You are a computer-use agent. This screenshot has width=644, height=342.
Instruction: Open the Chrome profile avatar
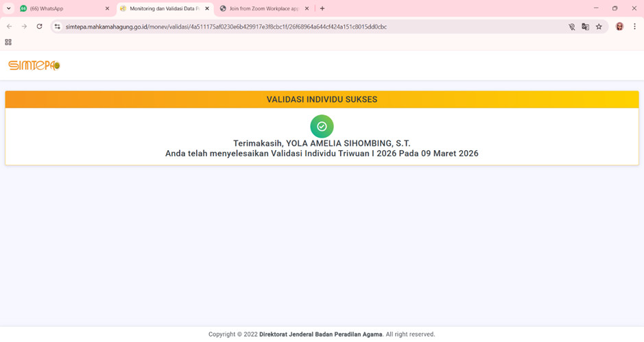(x=619, y=27)
